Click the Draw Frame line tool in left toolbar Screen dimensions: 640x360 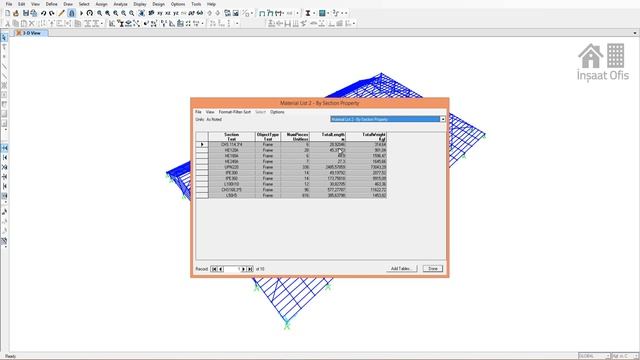pos(4,67)
